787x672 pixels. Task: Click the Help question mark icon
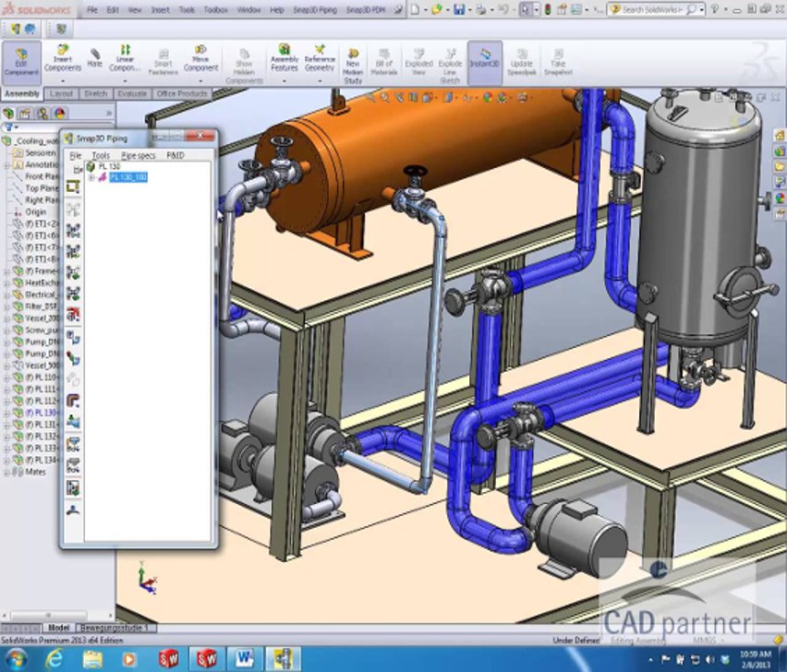715,9
